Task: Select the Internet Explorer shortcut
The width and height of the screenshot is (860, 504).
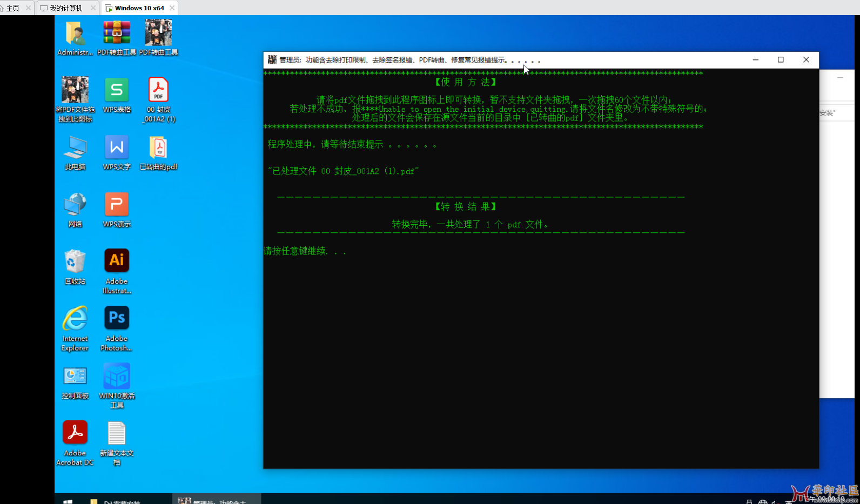Action: click(75, 319)
